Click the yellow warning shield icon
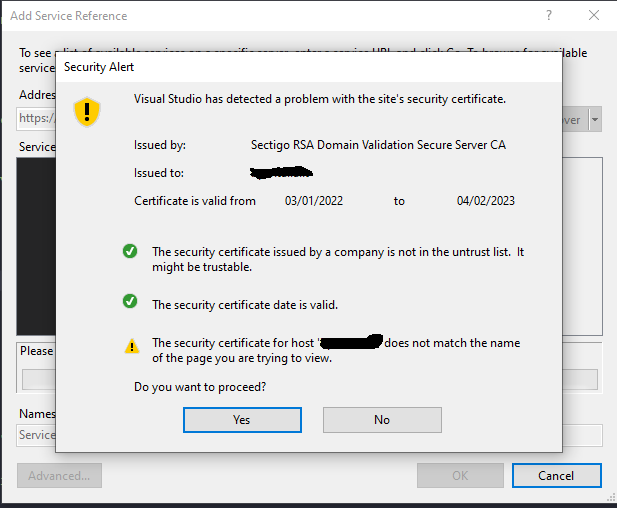This screenshot has height=511, width=619. click(87, 112)
